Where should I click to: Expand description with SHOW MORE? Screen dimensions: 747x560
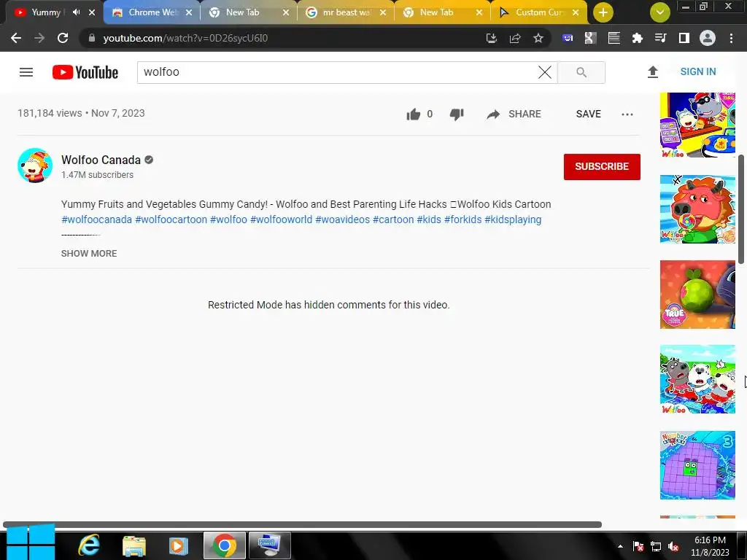click(x=89, y=253)
